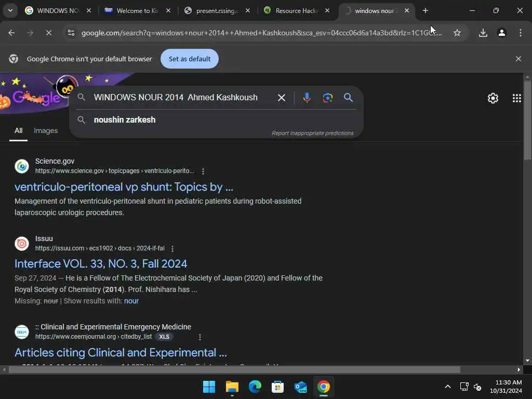
Task: Start voice search with the microphone icon
Action: 307,98
